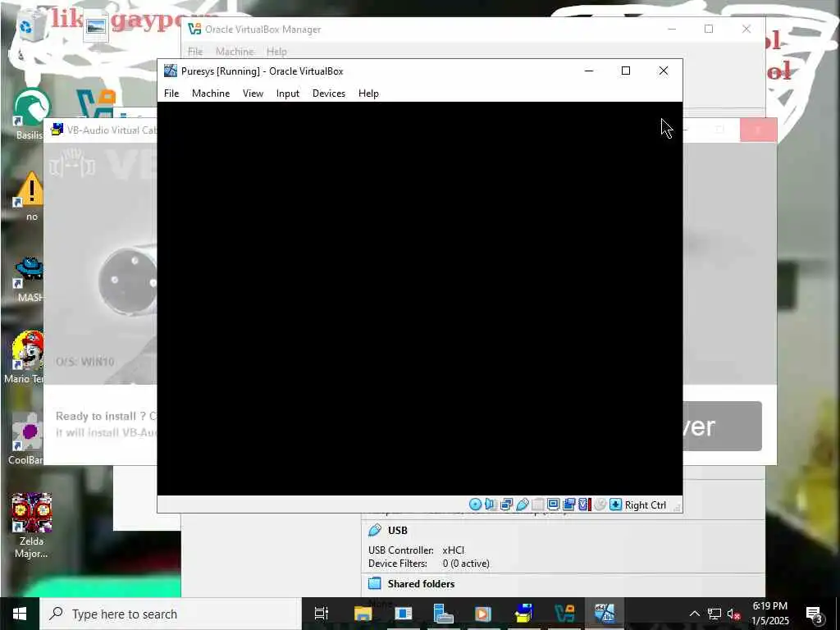Select the image file icon next to Recycle Bin
This screenshot has width=840, height=630.
pos(97,25)
